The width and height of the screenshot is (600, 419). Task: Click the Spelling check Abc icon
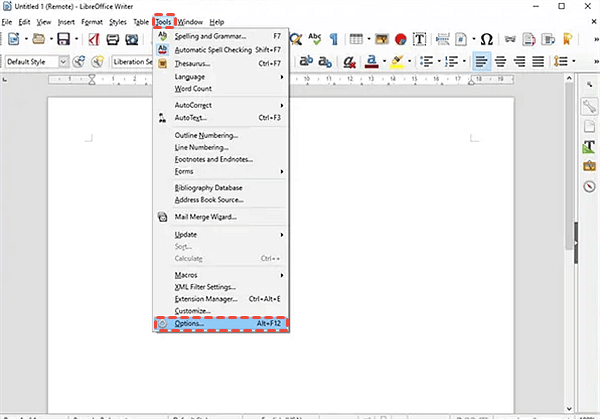tap(315, 39)
